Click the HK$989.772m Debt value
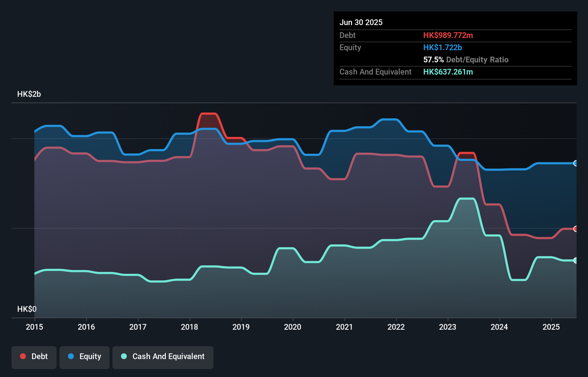Image resolution: width=588 pixels, height=377 pixels. point(448,35)
